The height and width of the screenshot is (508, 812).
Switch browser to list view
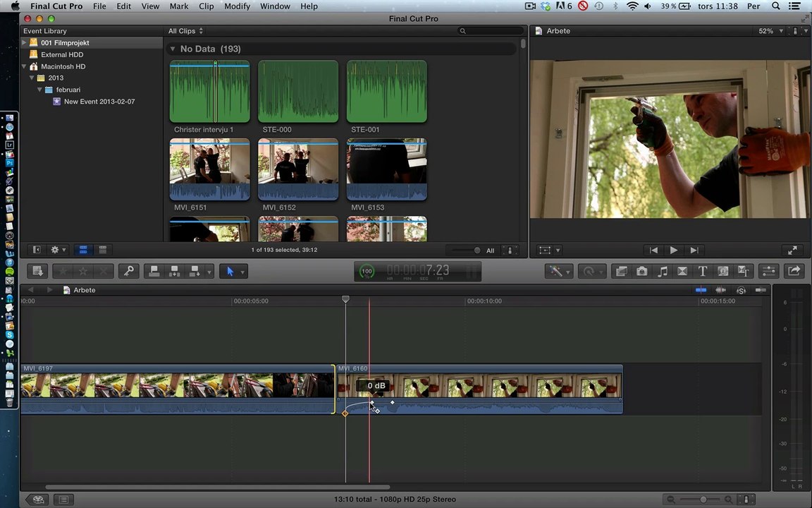pyautogui.click(x=102, y=250)
